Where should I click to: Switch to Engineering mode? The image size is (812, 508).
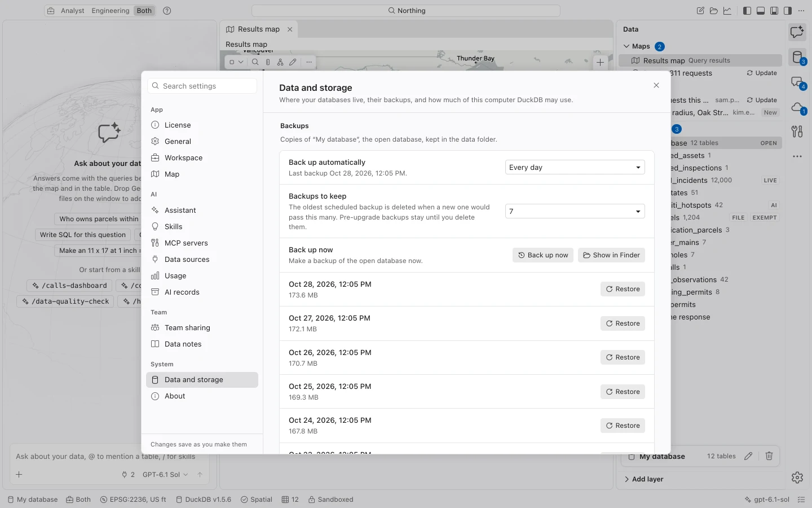[x=111, y=11]
